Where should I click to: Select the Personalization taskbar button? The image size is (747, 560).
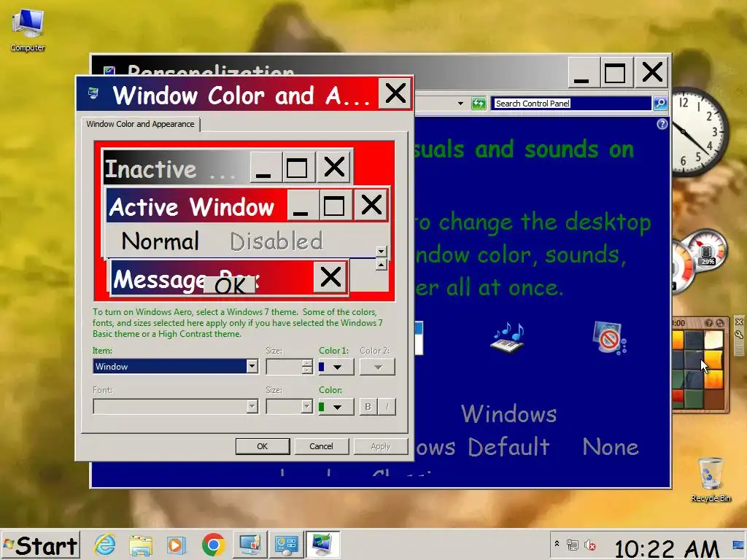tap(322, 545)
